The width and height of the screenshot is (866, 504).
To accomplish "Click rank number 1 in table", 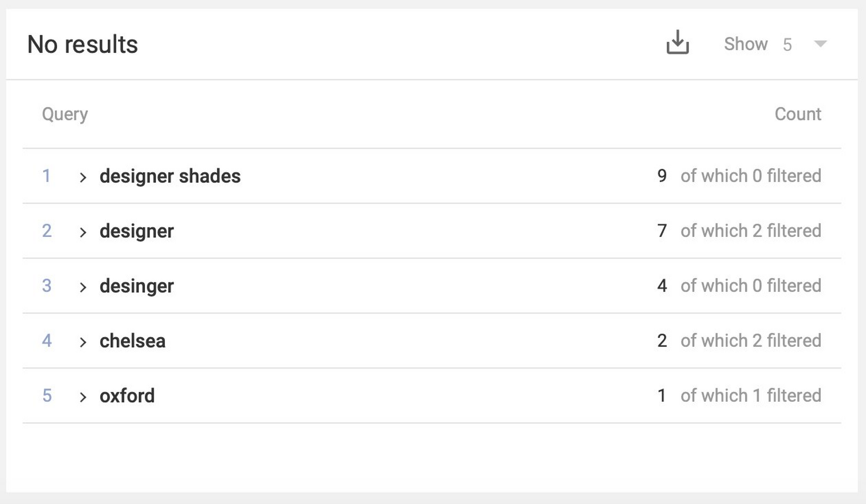I will (47, 176).
